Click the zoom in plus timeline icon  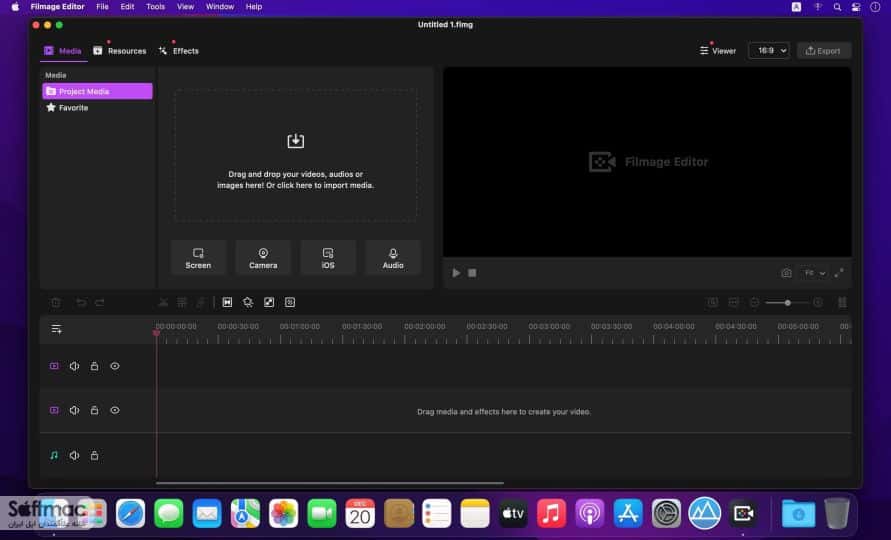(818, 302)
